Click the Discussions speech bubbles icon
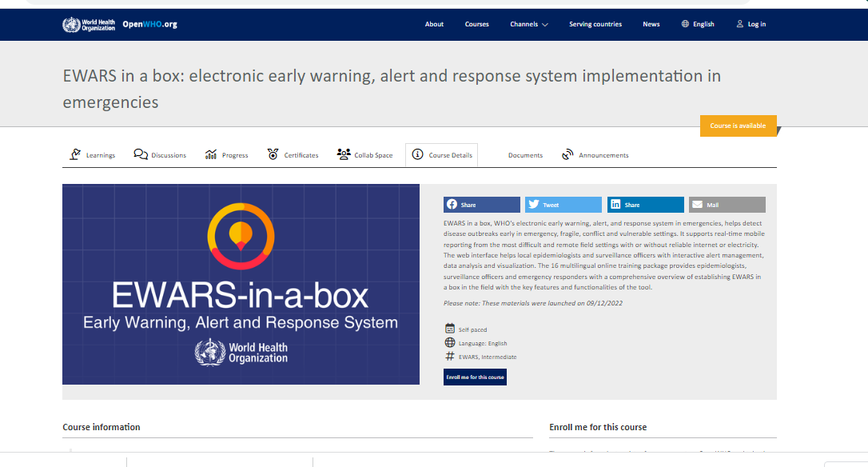The height and width of the screenshot is (467, 868). (x=141, y=154)
